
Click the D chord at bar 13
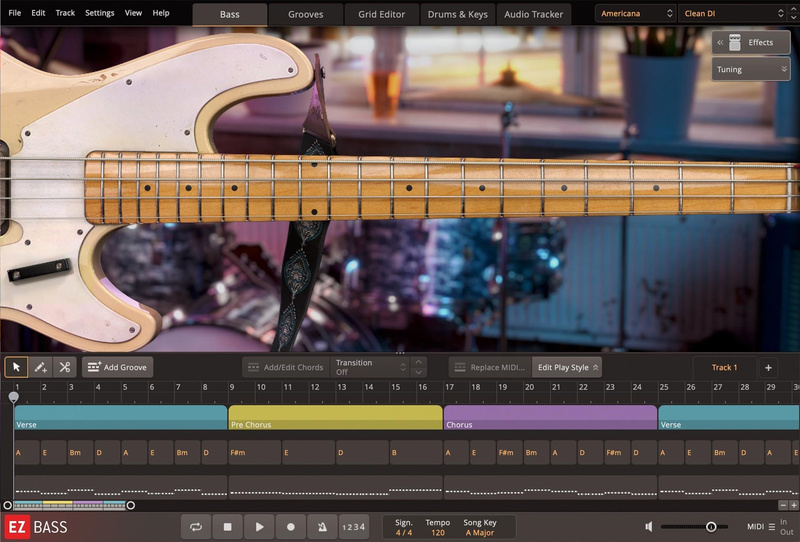coord(362,452)
